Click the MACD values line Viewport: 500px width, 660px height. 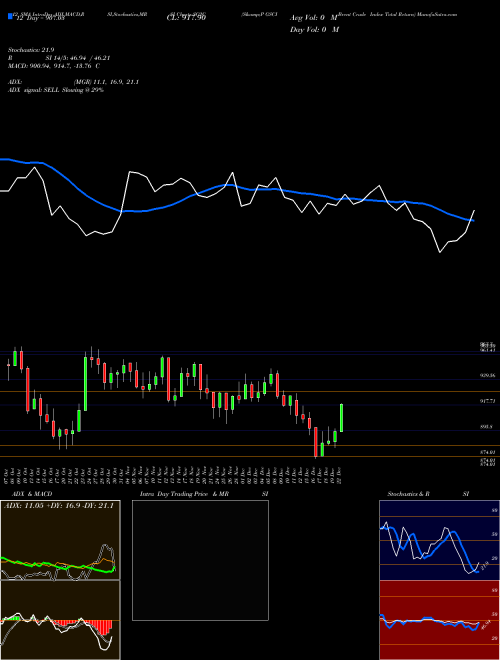coord(54,66)
